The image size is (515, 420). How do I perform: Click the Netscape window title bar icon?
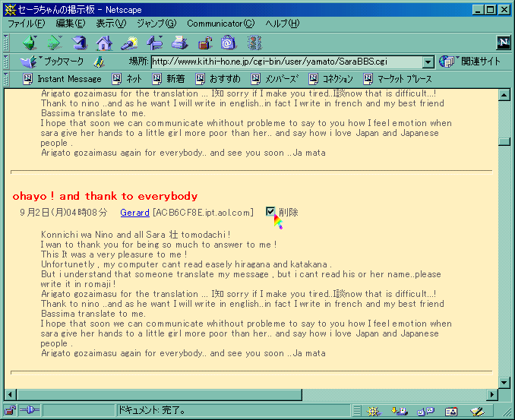(x=10, y=10)
